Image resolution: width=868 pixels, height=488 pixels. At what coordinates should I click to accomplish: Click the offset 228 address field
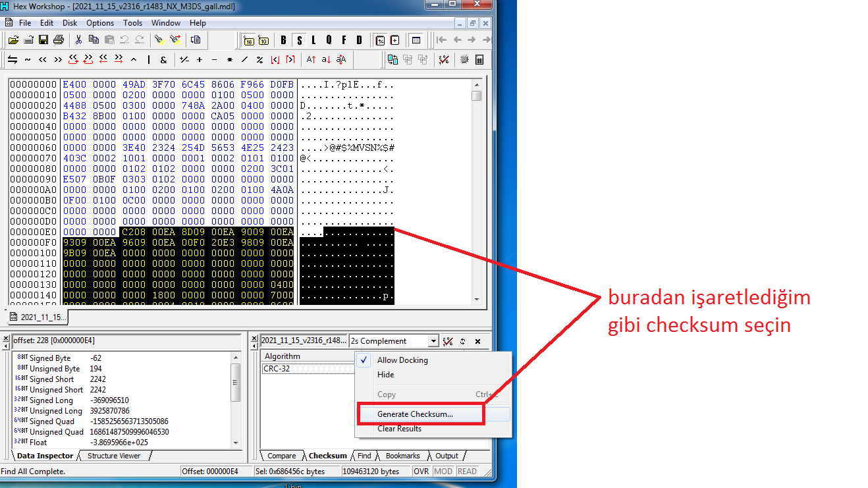pyautogui.click(x=126, y=341)
